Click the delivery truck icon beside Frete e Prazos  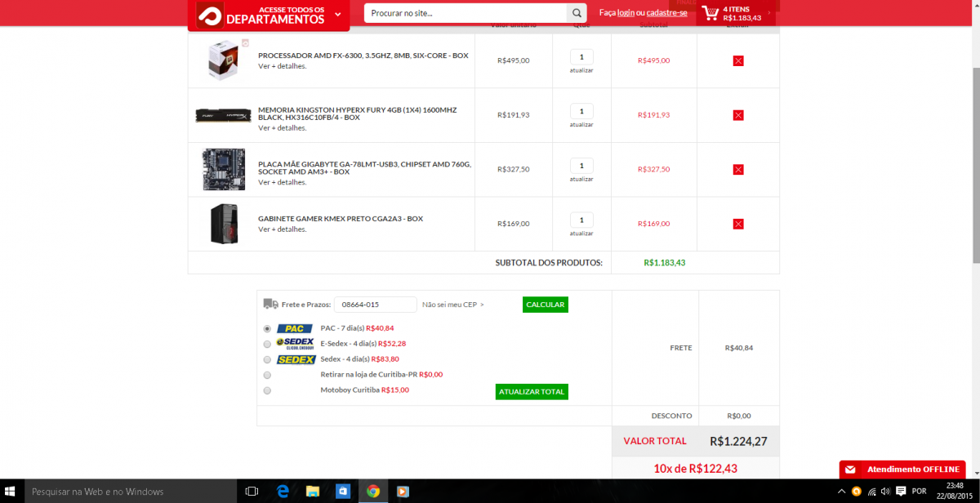pos(271,304)
